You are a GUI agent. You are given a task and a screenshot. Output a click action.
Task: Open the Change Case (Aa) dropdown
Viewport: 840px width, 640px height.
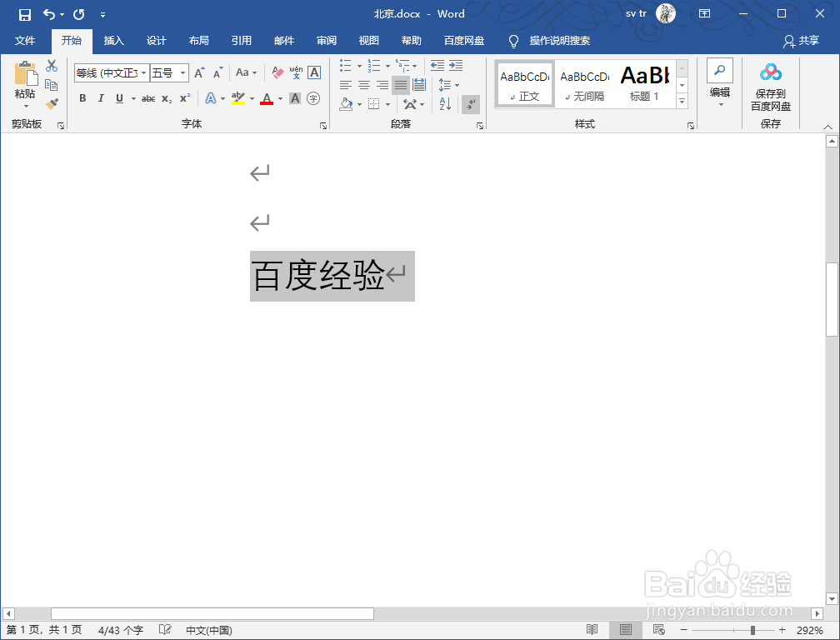point(246,72)
